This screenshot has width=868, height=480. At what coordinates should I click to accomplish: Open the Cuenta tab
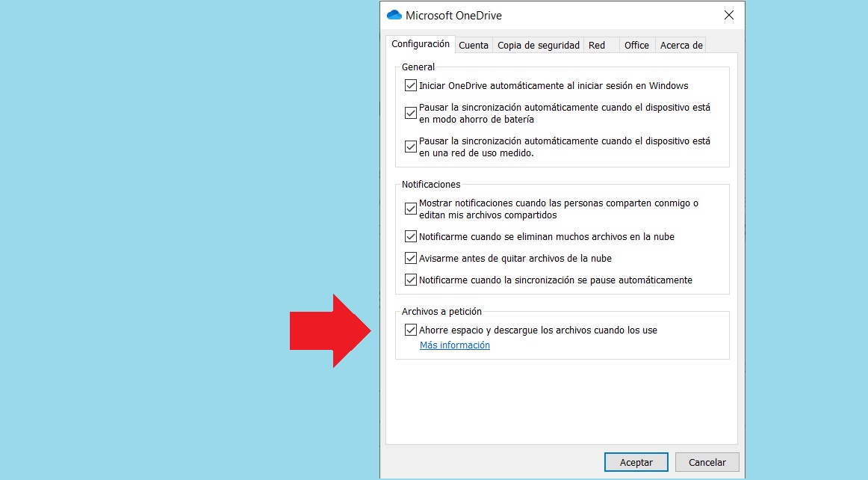tap(474, 45)
